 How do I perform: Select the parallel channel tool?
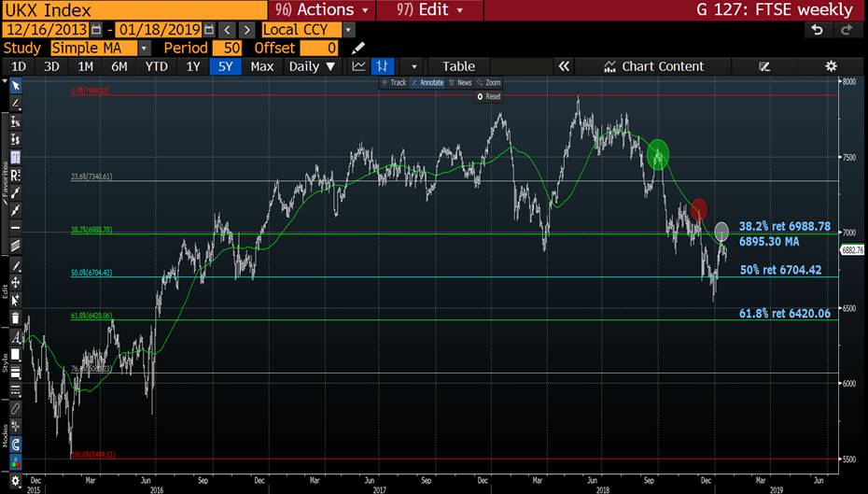tap(16, 246)
